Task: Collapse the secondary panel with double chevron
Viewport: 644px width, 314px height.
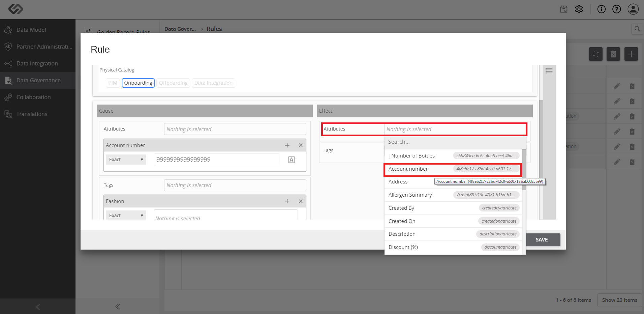Action: click(118, 307)
